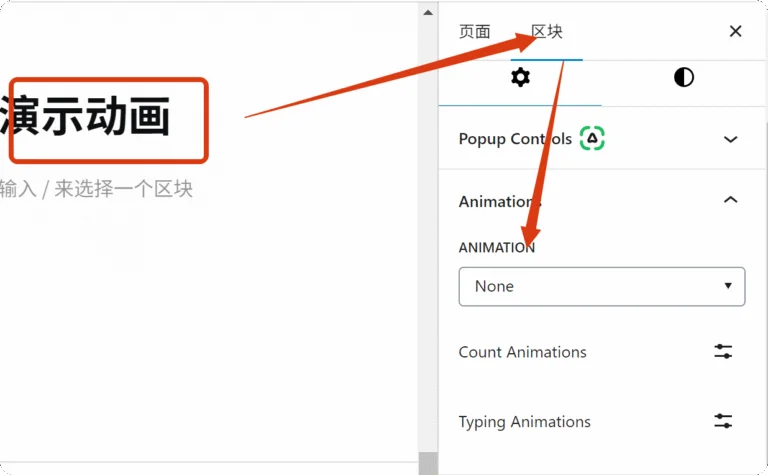
Task: Switch to the 页面 tab
Action: click(x=475, y=31)
